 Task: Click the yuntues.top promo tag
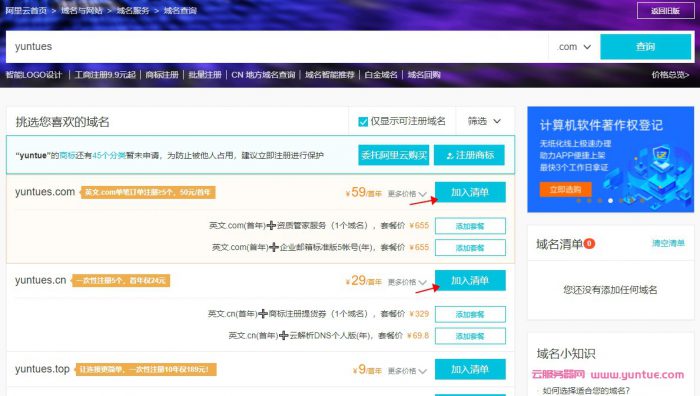point(146,370)
